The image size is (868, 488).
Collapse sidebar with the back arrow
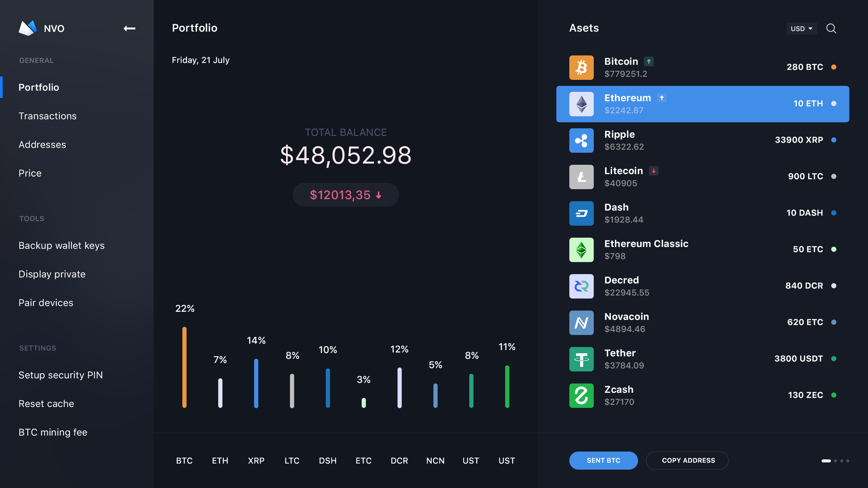point(129,28)
